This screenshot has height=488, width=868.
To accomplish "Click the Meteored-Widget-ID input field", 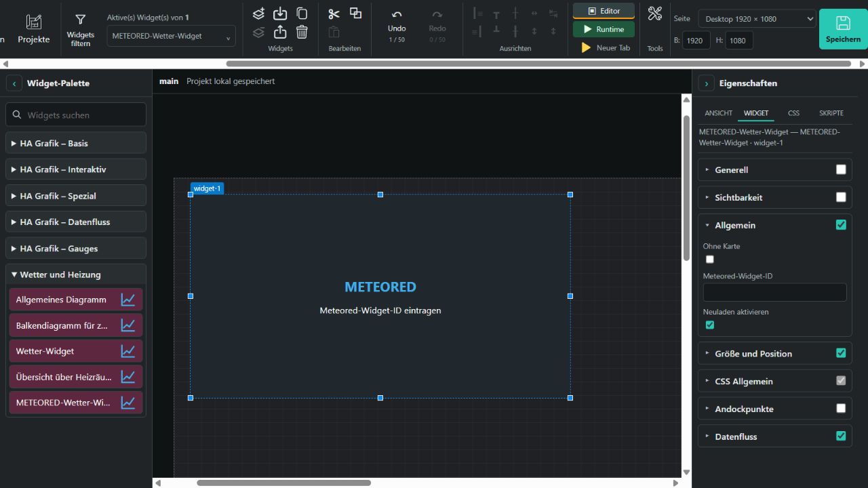I will [774, 292].
